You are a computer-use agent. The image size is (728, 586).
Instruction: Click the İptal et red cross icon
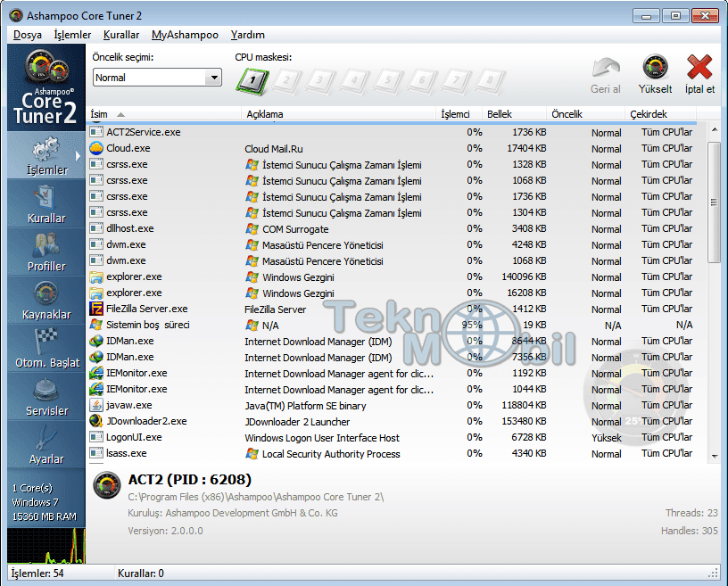[699, 67]
